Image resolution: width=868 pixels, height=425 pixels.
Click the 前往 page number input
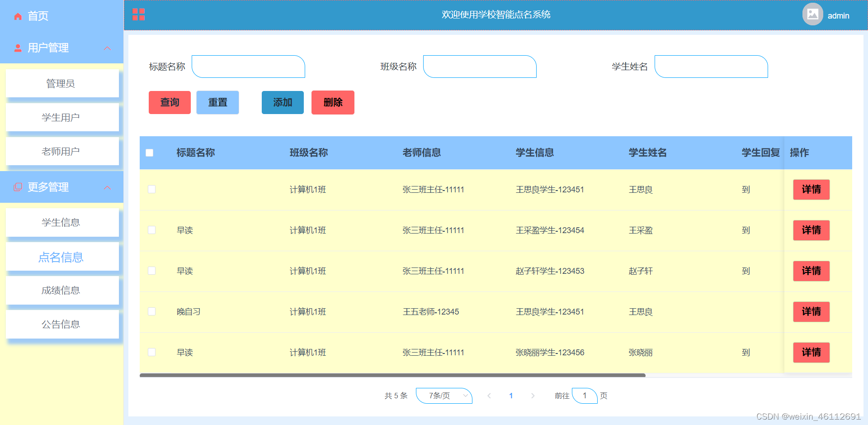(x=585, y=396)
